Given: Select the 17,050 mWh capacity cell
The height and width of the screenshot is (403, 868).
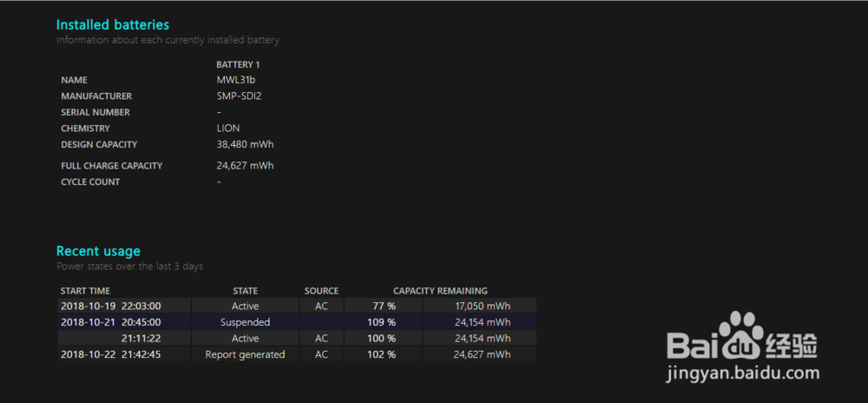Looking at the screenshot, I should [482, 306].
